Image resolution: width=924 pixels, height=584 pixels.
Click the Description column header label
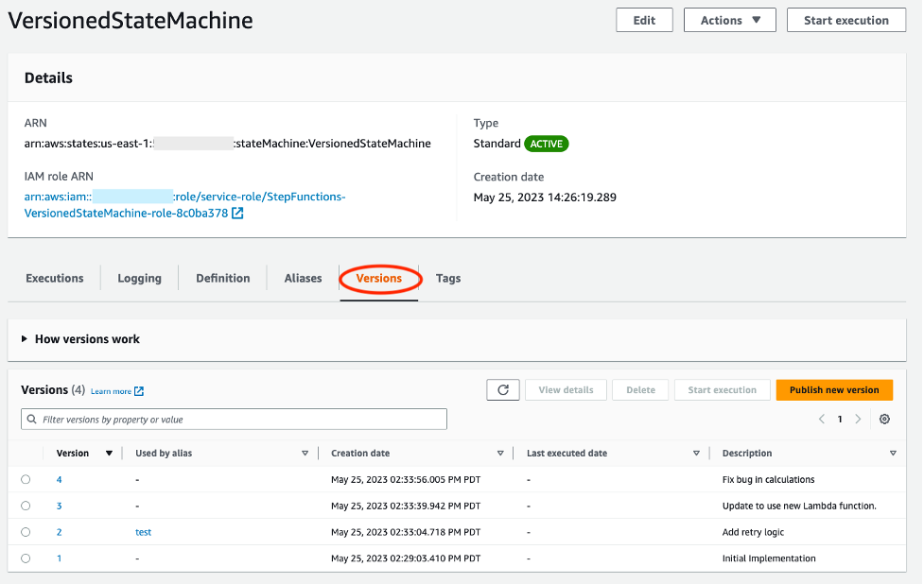point(747,454)
